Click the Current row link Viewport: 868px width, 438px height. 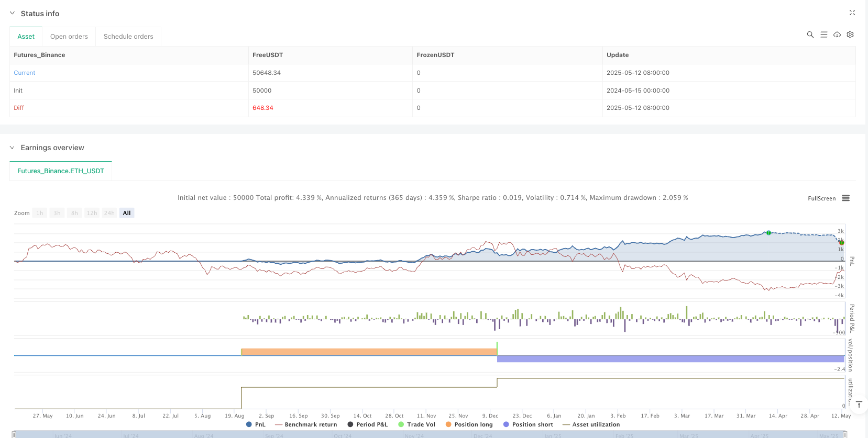[x=25, y=73]
